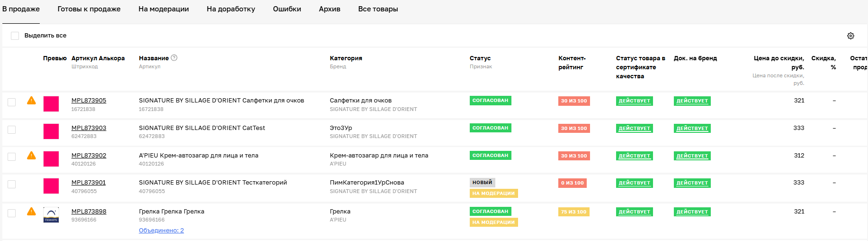Screen dimensions: 868x241
Task: Open article link MPL873902
Action: pos(89,155)
